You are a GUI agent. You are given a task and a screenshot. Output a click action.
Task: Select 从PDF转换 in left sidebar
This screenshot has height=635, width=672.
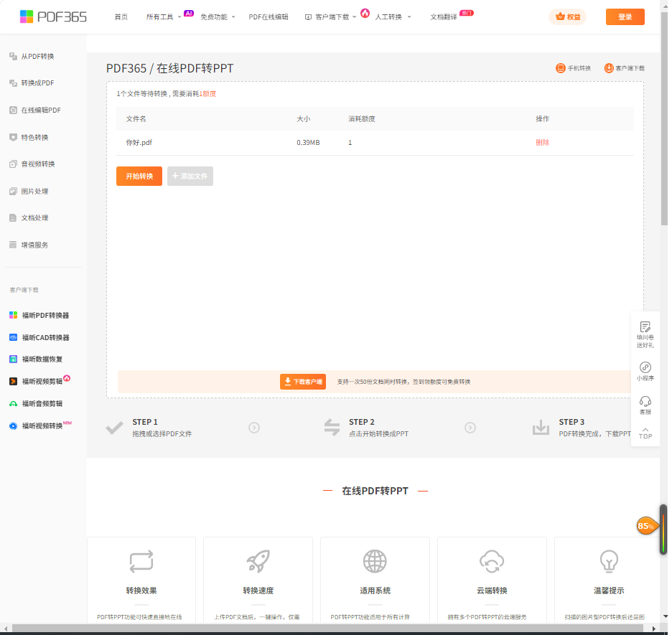[37, 56]
